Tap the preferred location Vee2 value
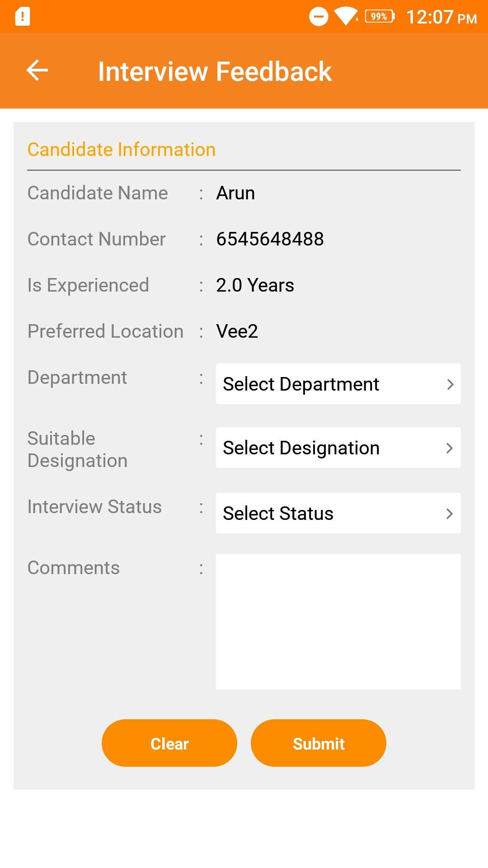488x868 pixels. 237,331
